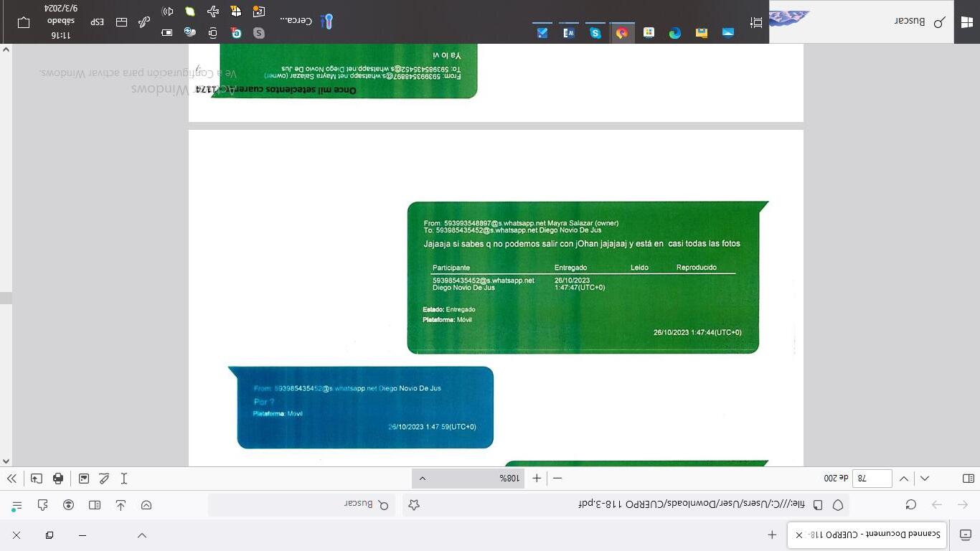Image resolution: width=980 pixels, height=551 pixels.
Task: Click timestamp '26/10/2023 1:47:44(UTC+0)'
Action: (697, 333)
